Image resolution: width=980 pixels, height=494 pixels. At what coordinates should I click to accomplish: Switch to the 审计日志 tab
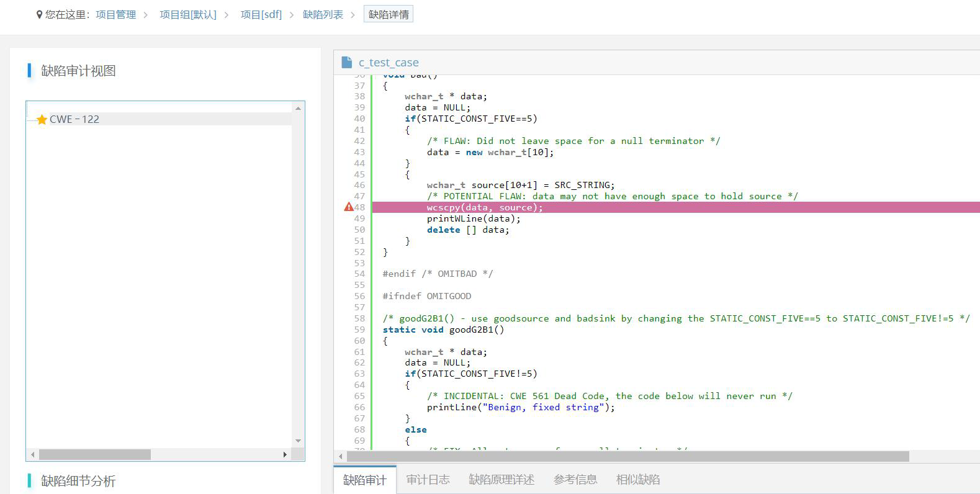428,480
